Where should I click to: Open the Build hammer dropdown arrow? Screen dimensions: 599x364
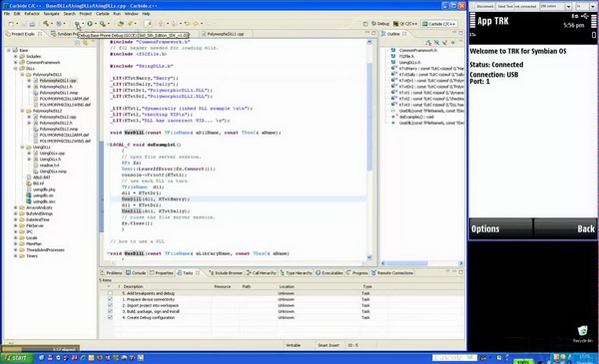(x=52, y=24)
